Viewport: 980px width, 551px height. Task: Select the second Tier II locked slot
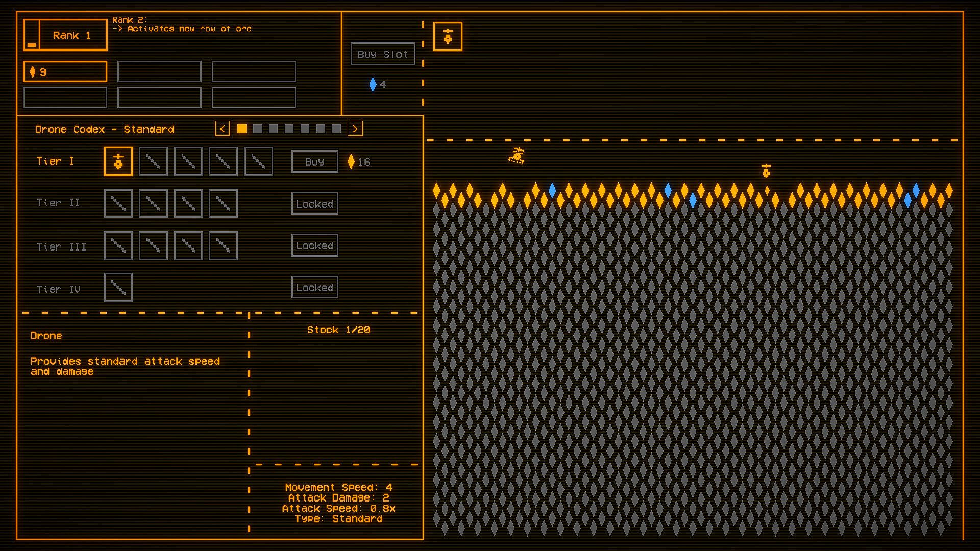click(x=153, y=204)
